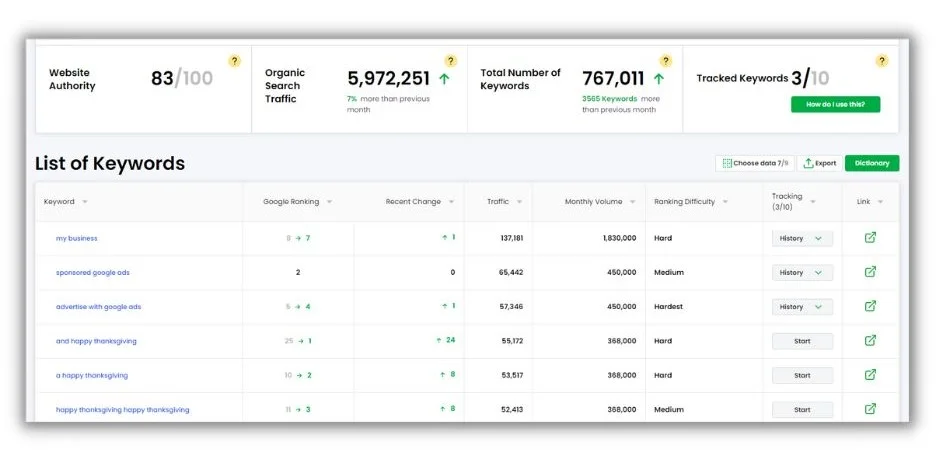Screen dimensions: 936x455
Task: Expand History dropdown for 'sponsored google ads'
Action: click(x=802, y=272)
